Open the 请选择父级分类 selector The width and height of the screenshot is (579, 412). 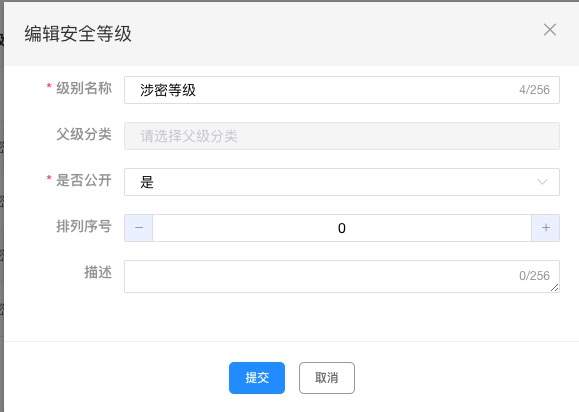tap(342, 136)
